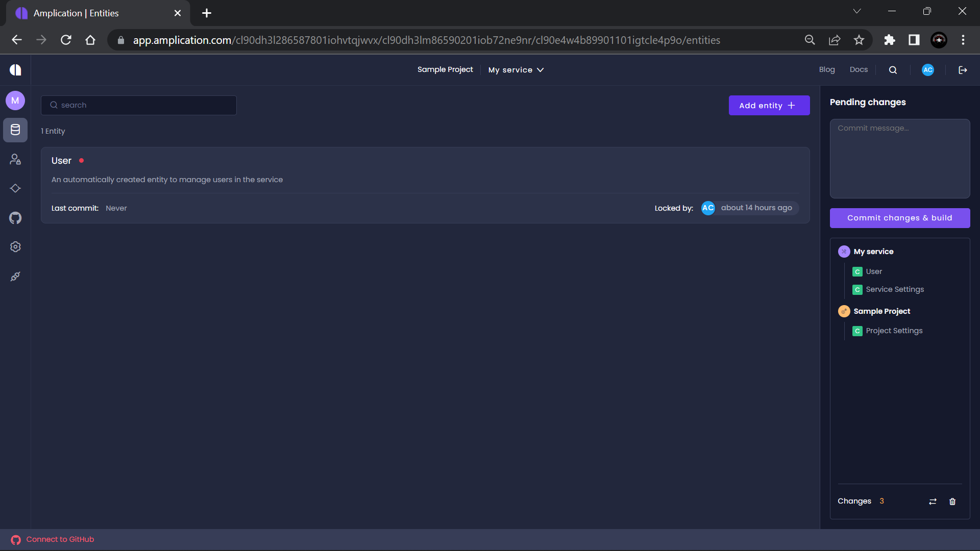Click the Commits diamond icon in sidebar
Viewport: 980px width, 551px height.
[15, 188]
